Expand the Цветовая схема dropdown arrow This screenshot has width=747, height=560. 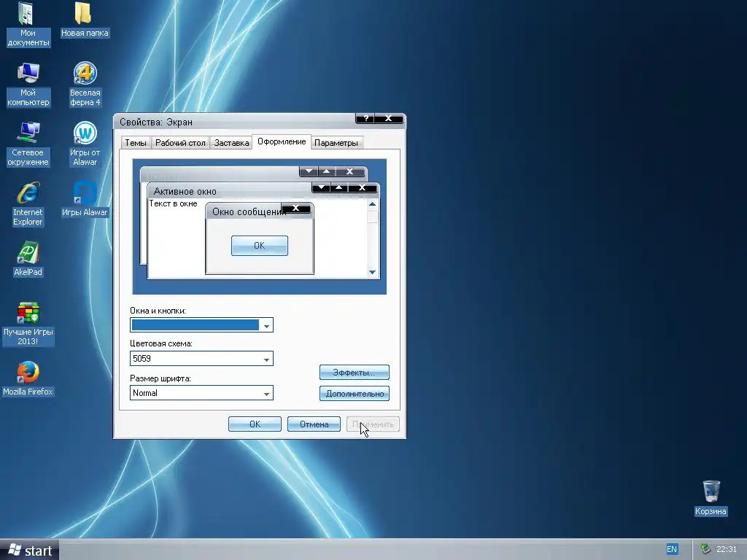tap(266, 359)
